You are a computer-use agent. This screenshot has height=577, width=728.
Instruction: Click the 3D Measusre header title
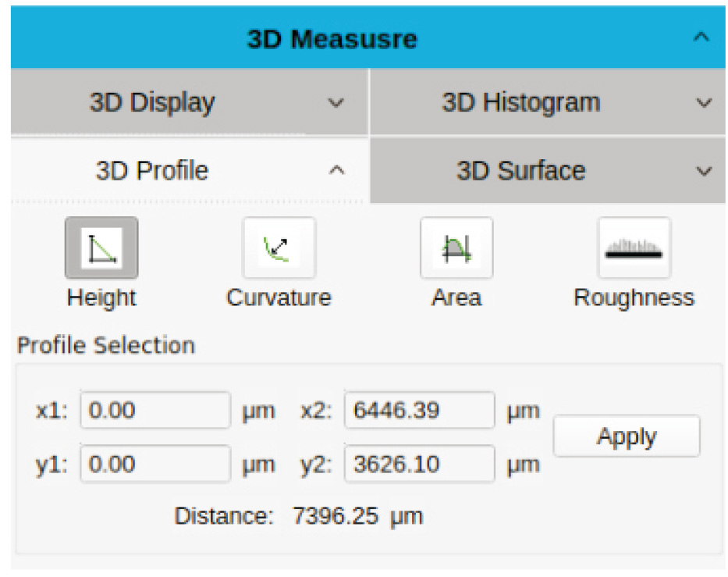point(332,38)
